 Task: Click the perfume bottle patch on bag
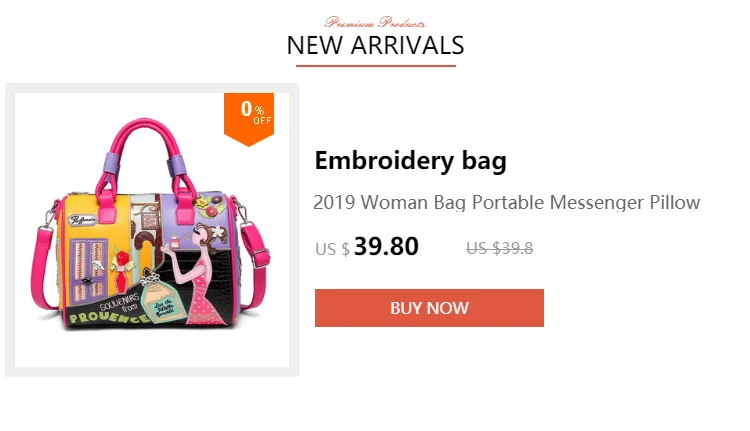pos(160,299)
